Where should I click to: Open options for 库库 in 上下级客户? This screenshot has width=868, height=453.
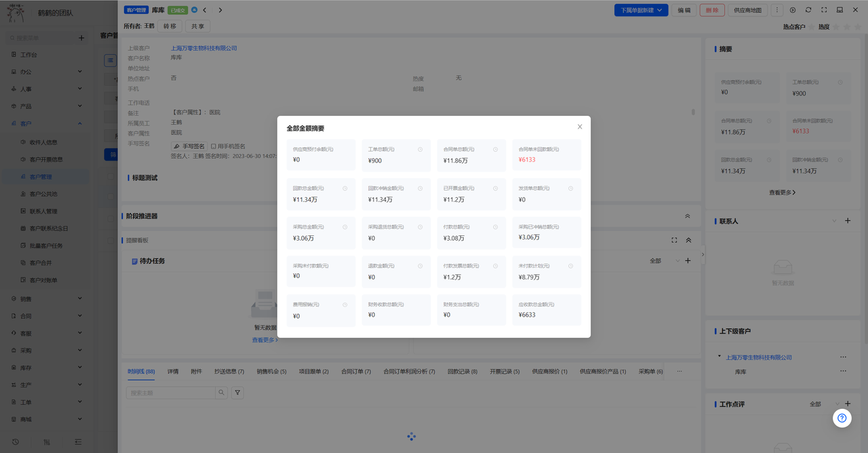pos(843,371)
